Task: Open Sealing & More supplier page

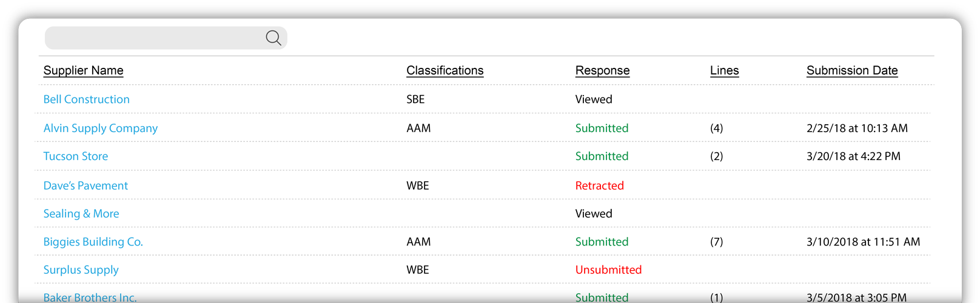Action: pyautogui.click(x=81, y=214)
